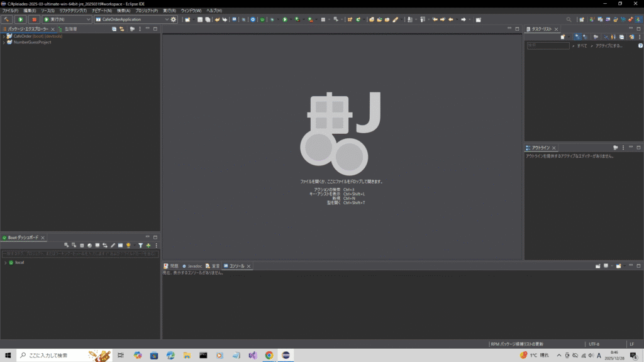The width and height of the screenshot is (644, 362).
Task: Expand the local node in Boot Dashboard
Action: [x=5, y=262]
